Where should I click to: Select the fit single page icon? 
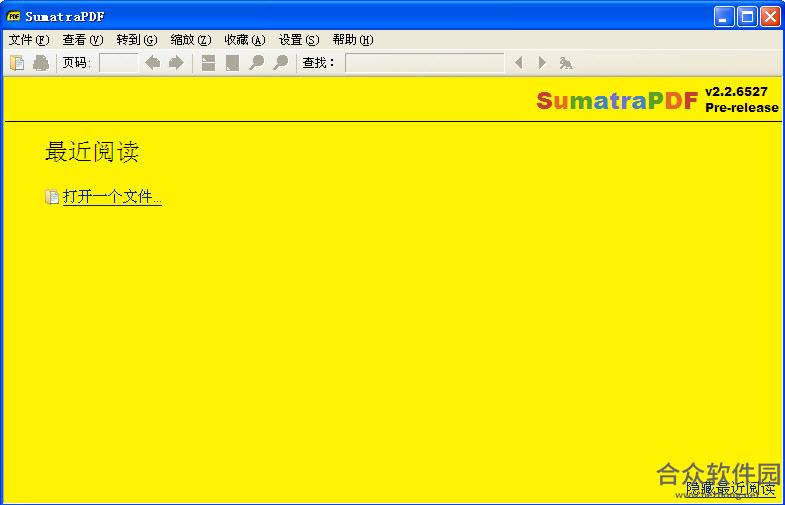tap(232, 63)
